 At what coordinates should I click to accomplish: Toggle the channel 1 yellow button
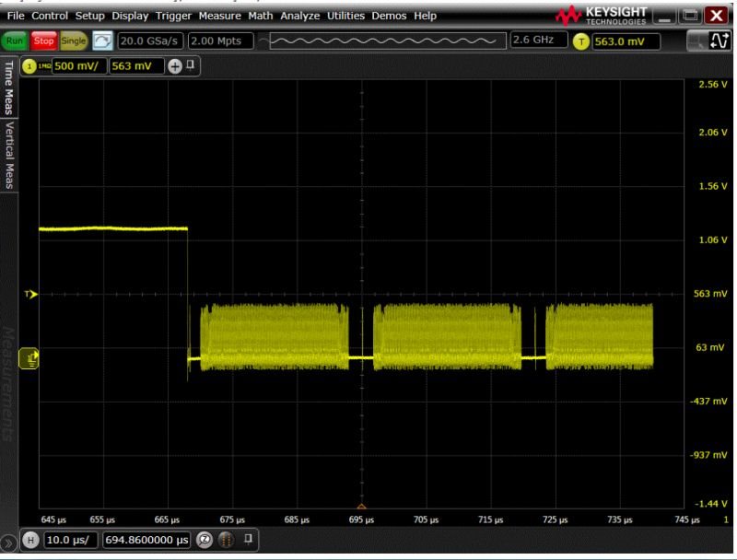pos(29,66)
